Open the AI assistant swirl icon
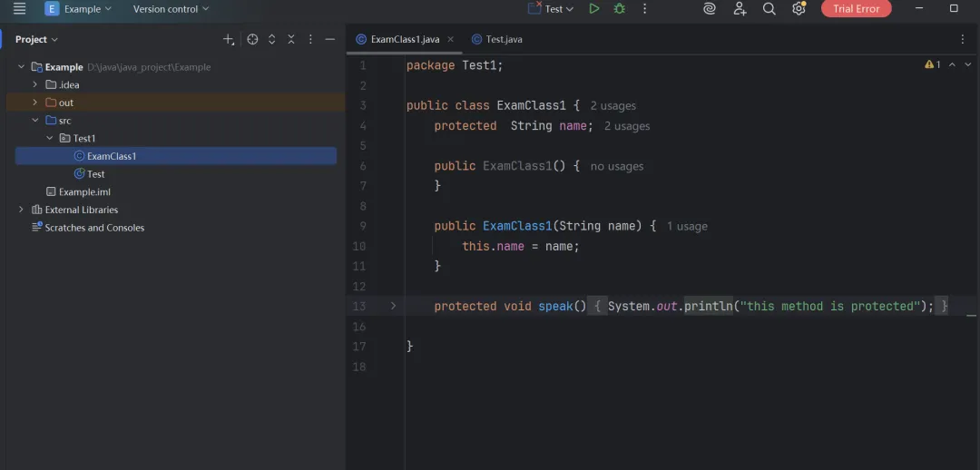Screen dimensions: 980x470 point(710,9)
